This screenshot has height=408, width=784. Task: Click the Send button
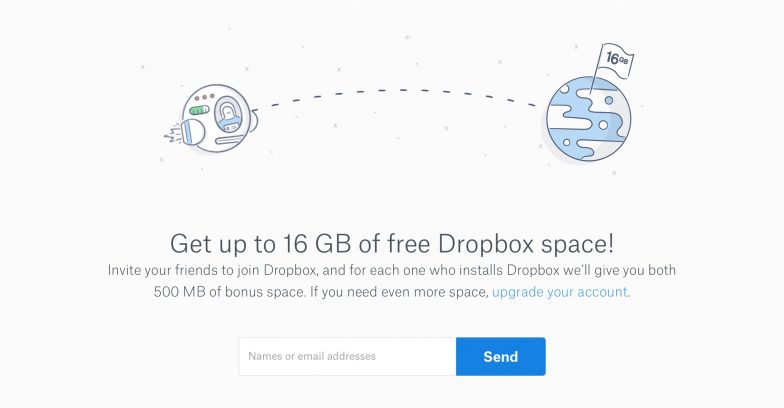pos(500,356)
